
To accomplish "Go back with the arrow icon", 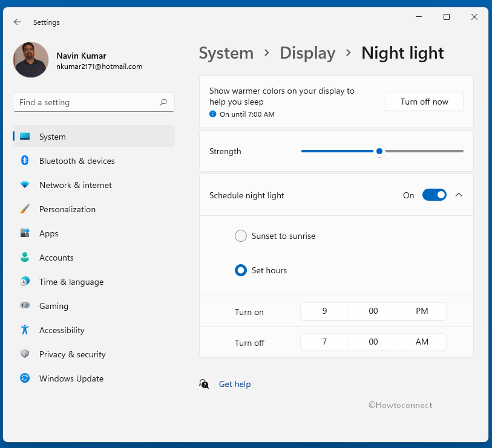I will tap(18, 22).
